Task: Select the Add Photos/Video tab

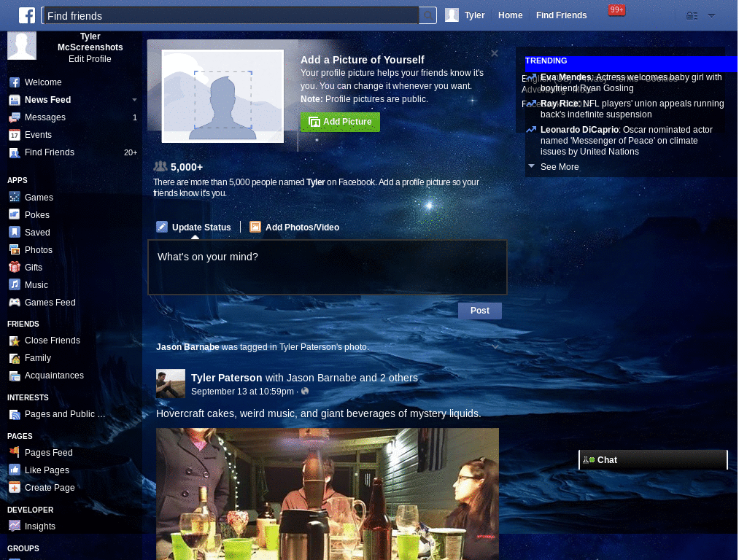Action: [295, 227]
